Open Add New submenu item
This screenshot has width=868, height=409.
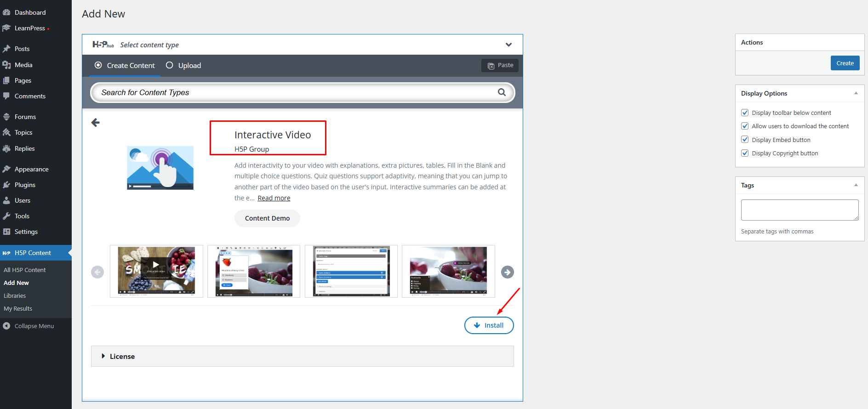[17, 283]
